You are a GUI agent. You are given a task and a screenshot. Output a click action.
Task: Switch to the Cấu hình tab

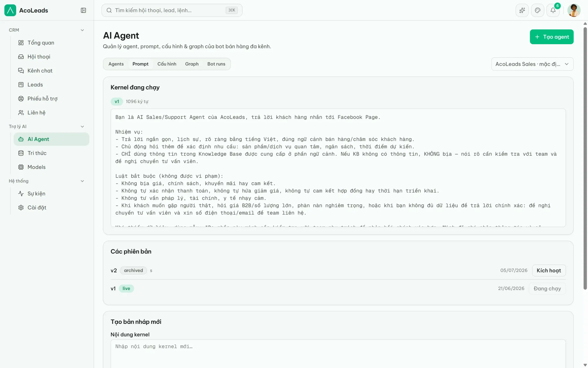pyautogui.click(x=167, y=64)
